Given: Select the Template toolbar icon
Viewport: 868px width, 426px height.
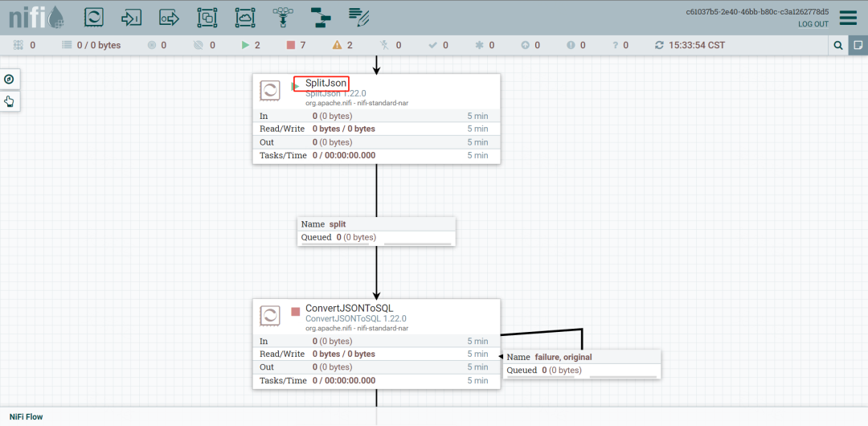Looking at the screenshot, I should [x=320, y=18].
